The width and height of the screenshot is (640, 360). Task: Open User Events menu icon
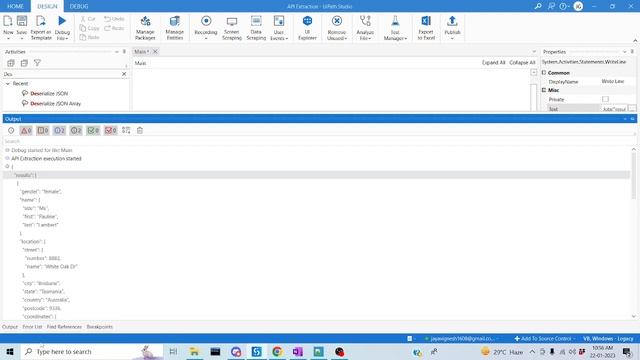pos(279,21)
